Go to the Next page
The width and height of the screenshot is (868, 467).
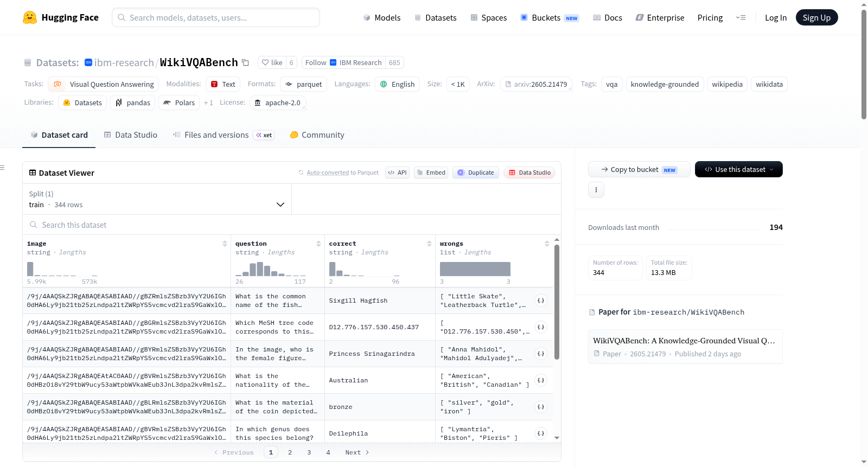click(x=357, y=452)
